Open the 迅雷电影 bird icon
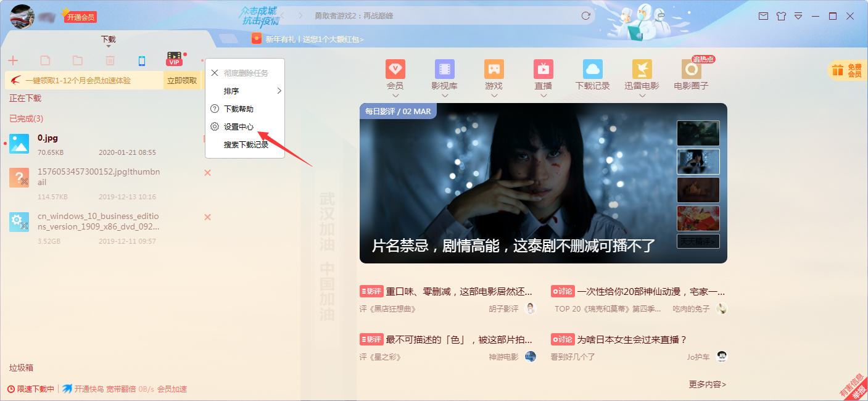This screenshot has height=401, width=868. (x=642, y=68)
